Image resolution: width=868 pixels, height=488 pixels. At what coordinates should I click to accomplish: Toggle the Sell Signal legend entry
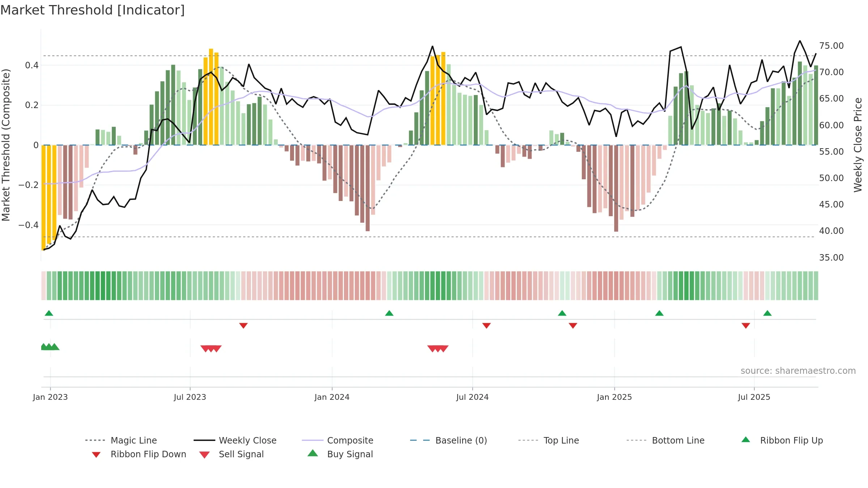click(x=231, y=454)
